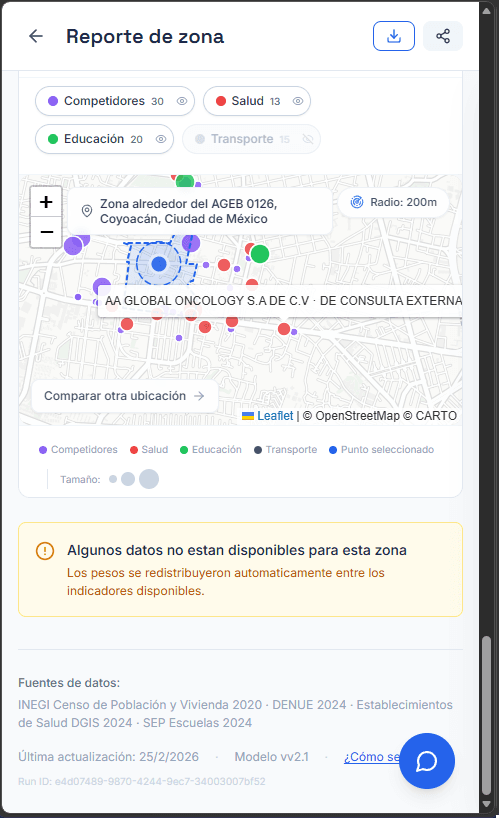This screenshot has width=499, height=818.
Task: Open the chat support bubble
Action: pyautogui.click(x=427, y=761)
